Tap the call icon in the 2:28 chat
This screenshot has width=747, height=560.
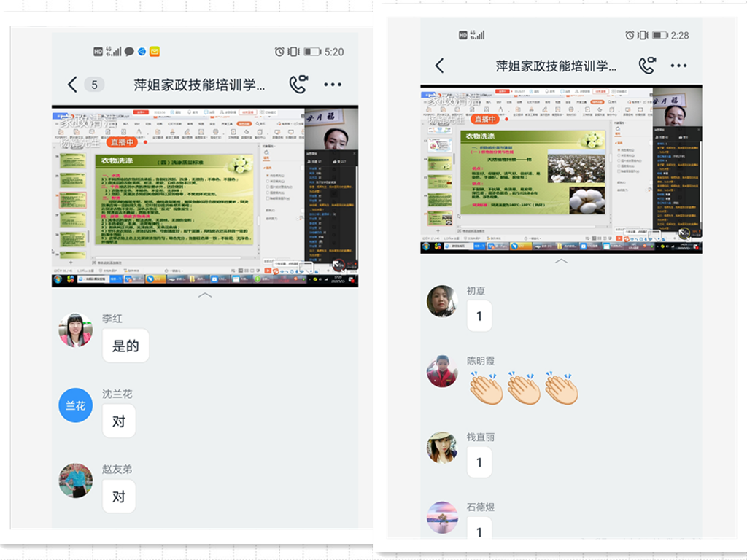647,66
